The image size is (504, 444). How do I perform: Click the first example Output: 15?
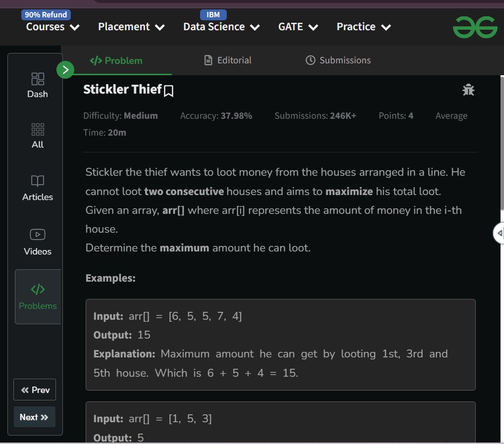(122, 335)
